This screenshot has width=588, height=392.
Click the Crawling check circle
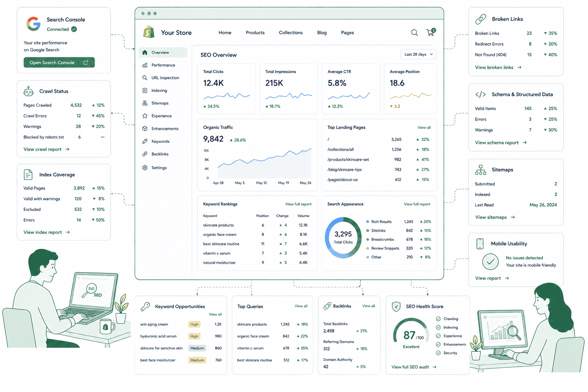coord(438,318)
